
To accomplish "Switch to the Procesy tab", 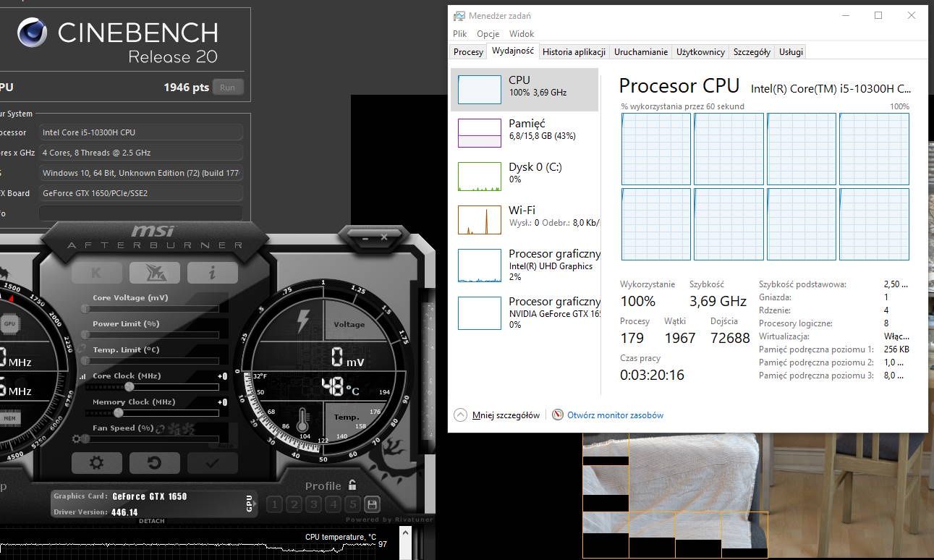I will tap(468, 52).
